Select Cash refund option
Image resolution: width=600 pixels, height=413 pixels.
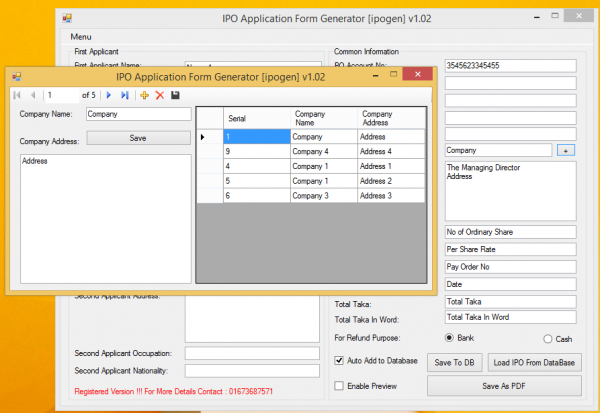(x=548, y=339)
